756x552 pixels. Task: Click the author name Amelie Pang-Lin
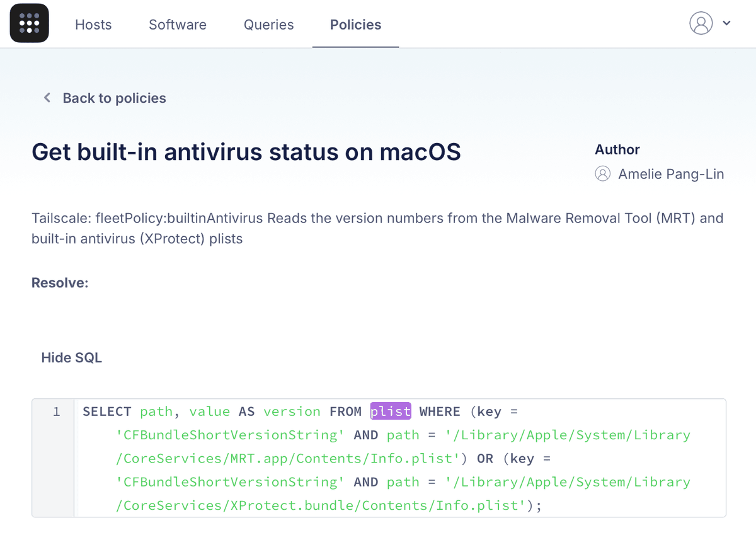click(671, 174)
